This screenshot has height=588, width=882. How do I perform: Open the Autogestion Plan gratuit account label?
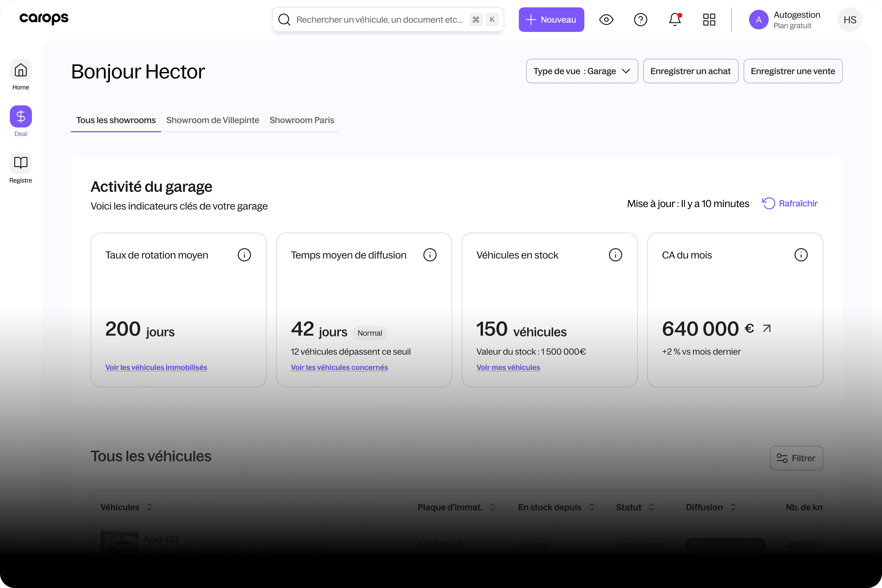click(797, 20)
